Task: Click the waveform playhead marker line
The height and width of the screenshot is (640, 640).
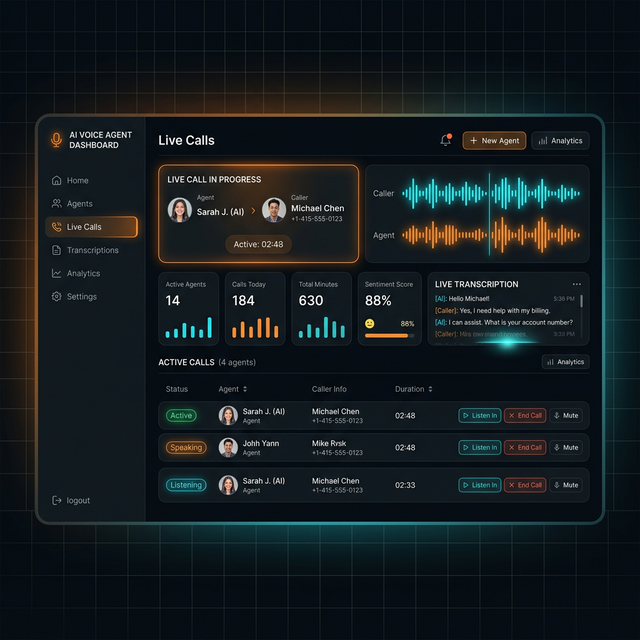Action: point(489,214)
